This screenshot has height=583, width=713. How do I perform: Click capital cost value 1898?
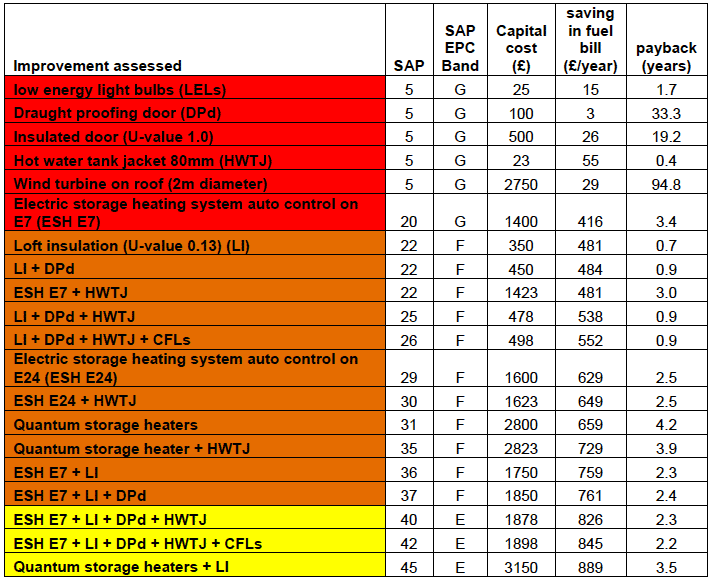coord(521,544)
